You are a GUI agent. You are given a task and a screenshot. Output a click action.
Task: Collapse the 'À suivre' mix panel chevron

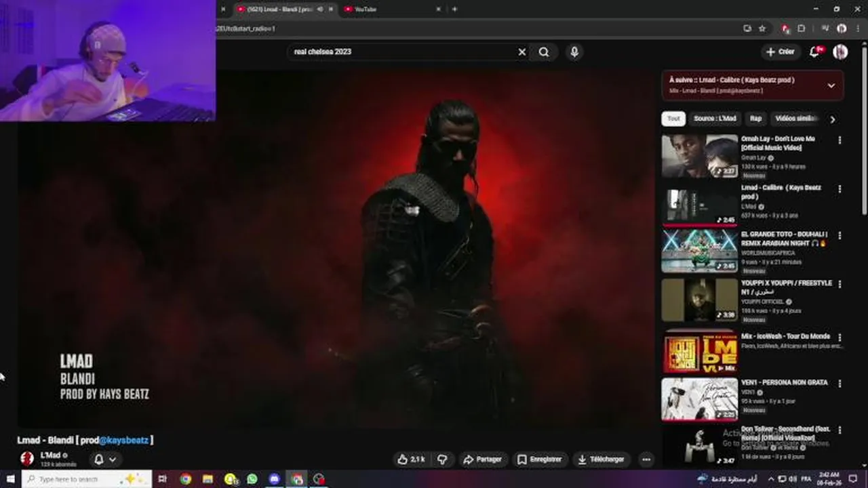pos(831,85)
